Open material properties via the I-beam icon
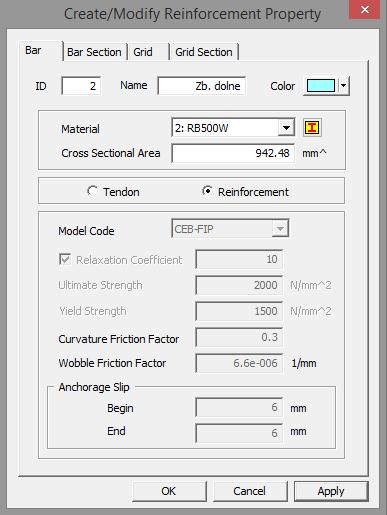The width and height of the screenshot is (387, 515). pos(312,128)
